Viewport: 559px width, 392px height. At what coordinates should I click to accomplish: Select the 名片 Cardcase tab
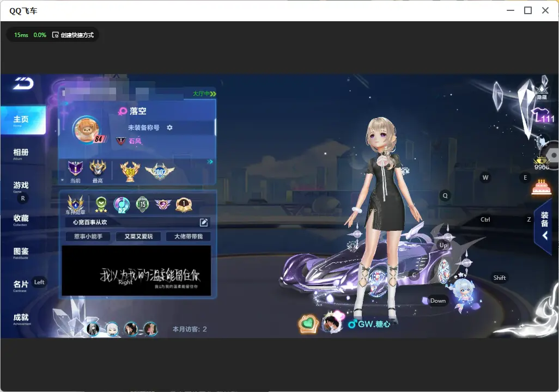(x=21, y=285)
